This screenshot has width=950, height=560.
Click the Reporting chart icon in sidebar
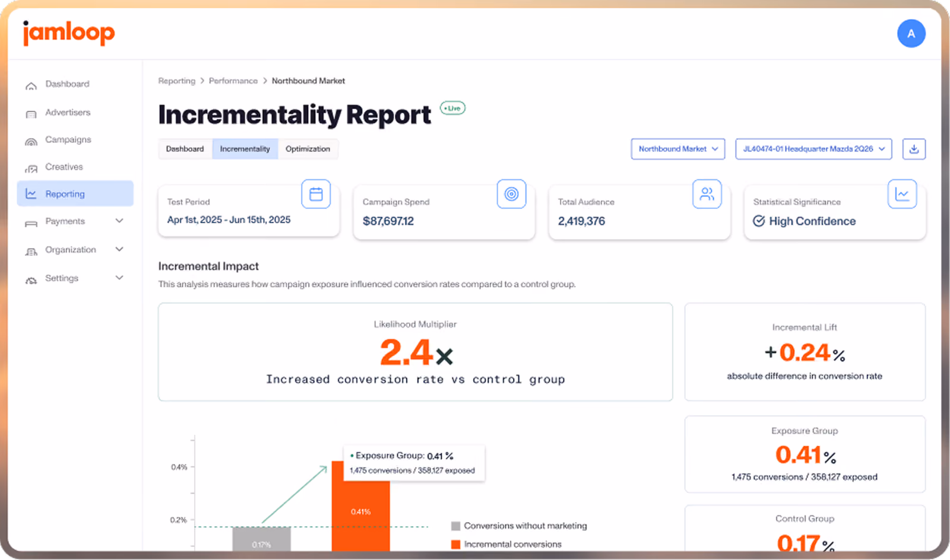31,194
